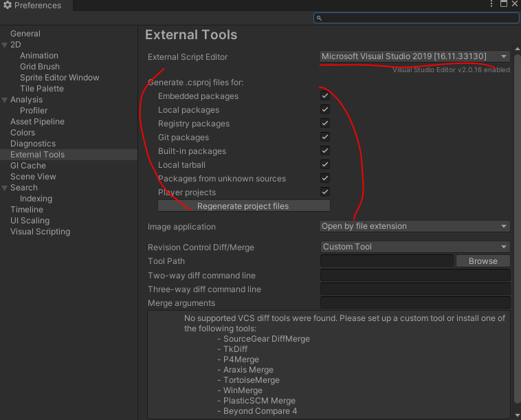521x420 pixels.
Task: Open External Script Editor dropdown
Action: point(414,56)
